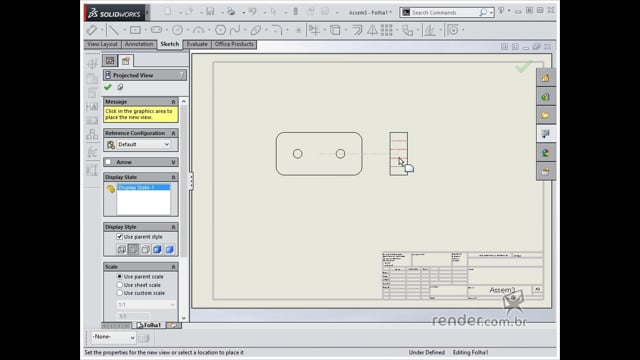Switch to the View Layout tab
This screenshot has height=360, width=640.
pyautogui.click(x=102, y=44)
